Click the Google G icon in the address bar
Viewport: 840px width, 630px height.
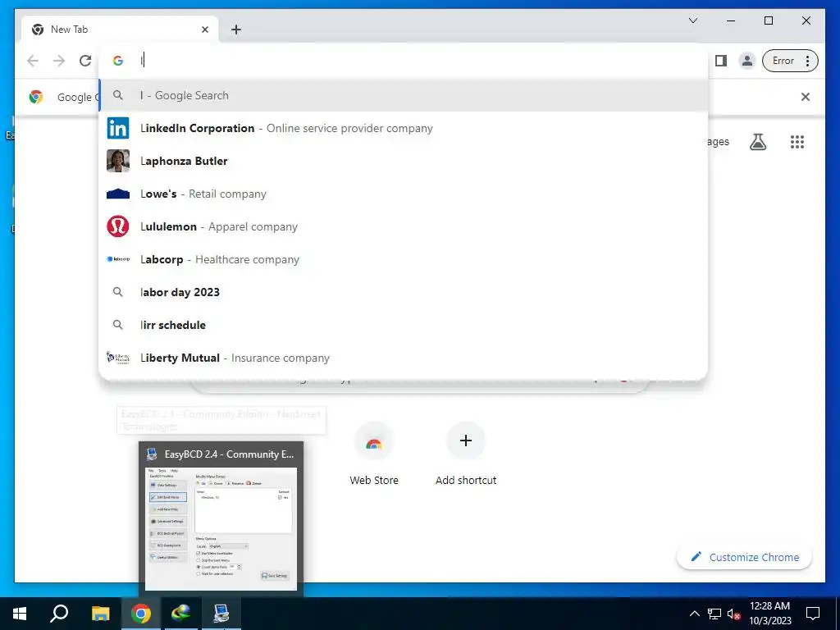click(118, 61)
